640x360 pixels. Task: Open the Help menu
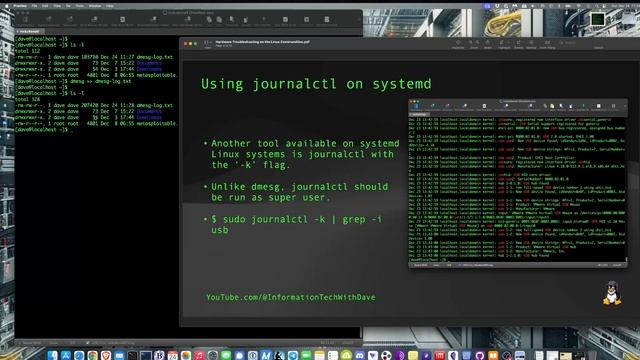(x=110, y=6)
